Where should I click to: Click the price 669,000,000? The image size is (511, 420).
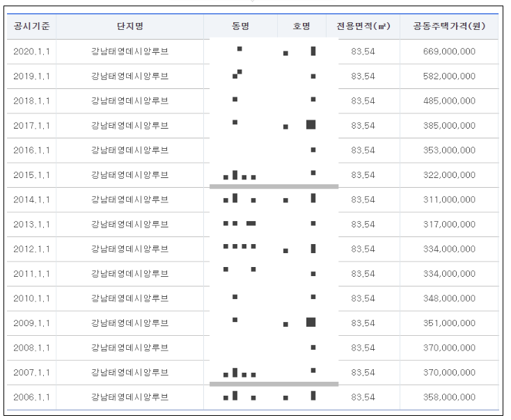449,51
